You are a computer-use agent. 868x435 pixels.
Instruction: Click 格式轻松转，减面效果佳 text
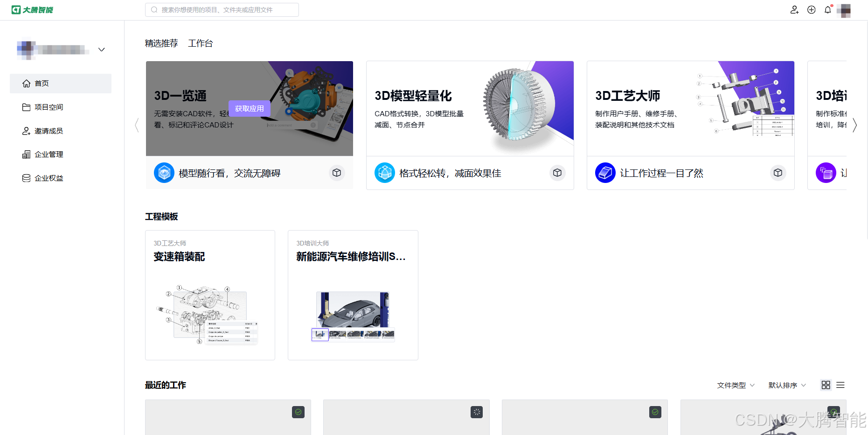450,173
